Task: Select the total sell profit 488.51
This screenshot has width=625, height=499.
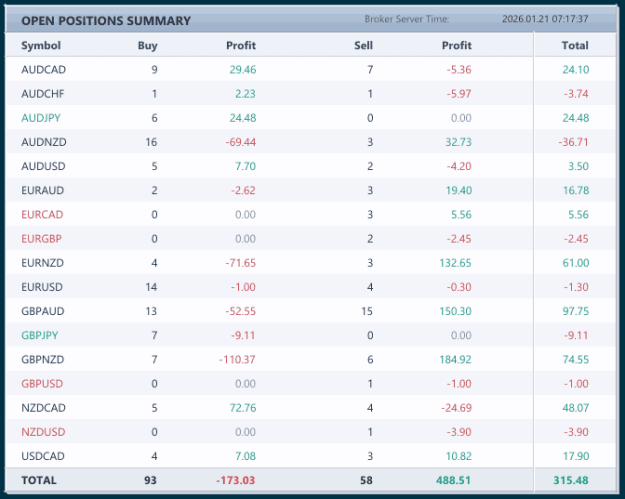Action: [453, 480]
